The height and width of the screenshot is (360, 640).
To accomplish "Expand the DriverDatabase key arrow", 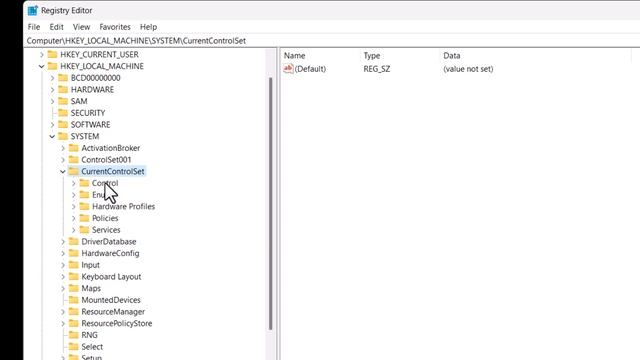I will pyautogui.click(x=63, y=242).
